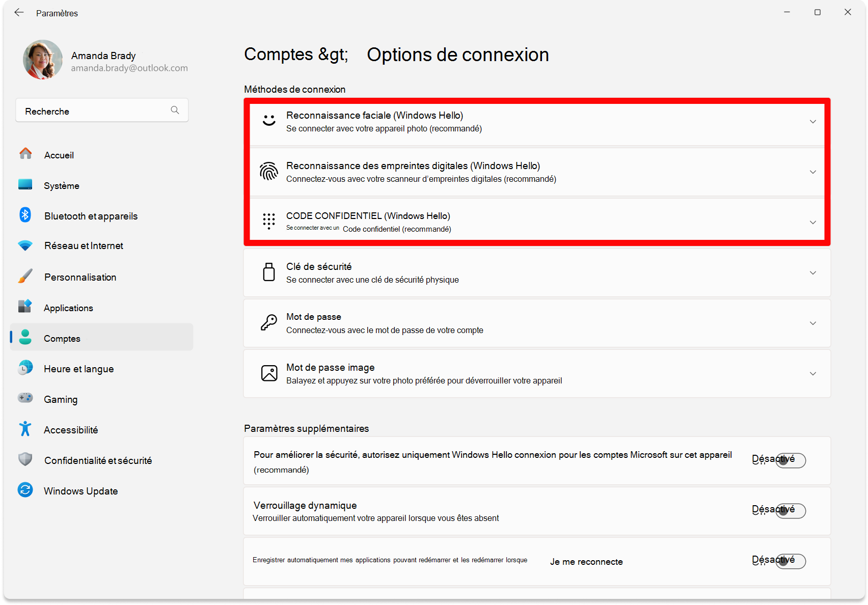Toggle the auto-save restartable apps switch

790,561
